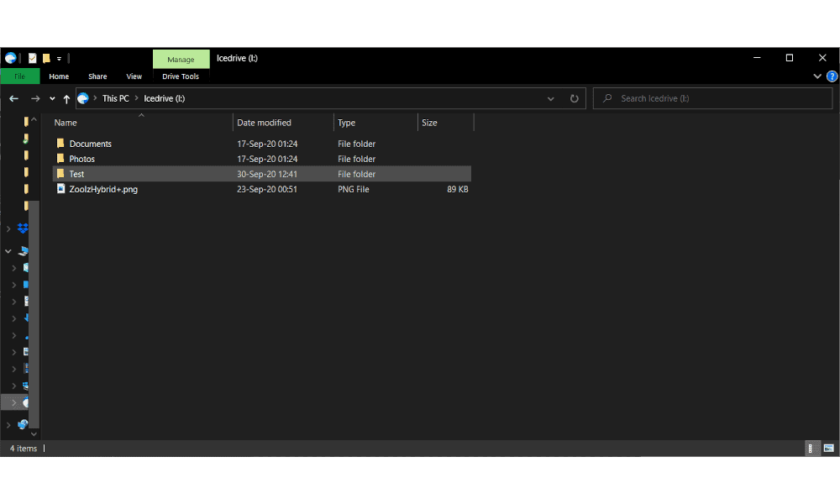
Task: Go forward with the Forward arrow
Action: 35,98
